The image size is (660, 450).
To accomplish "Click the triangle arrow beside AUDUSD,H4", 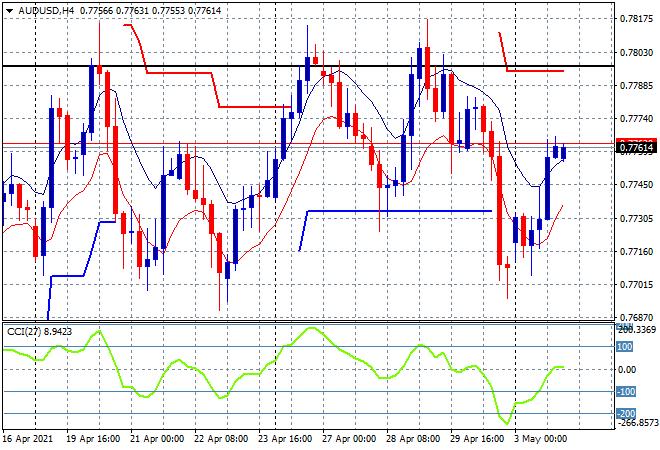I will [x=9, y=8].
